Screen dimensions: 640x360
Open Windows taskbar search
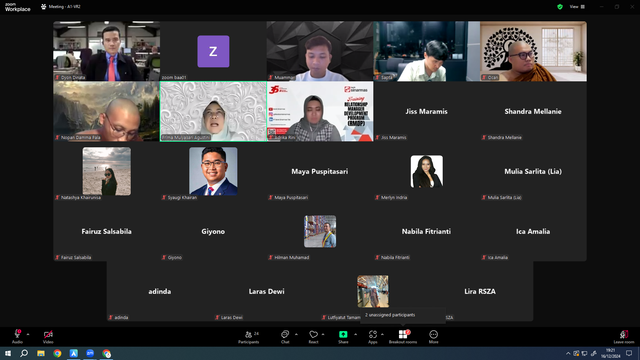[x=24, y=353]
